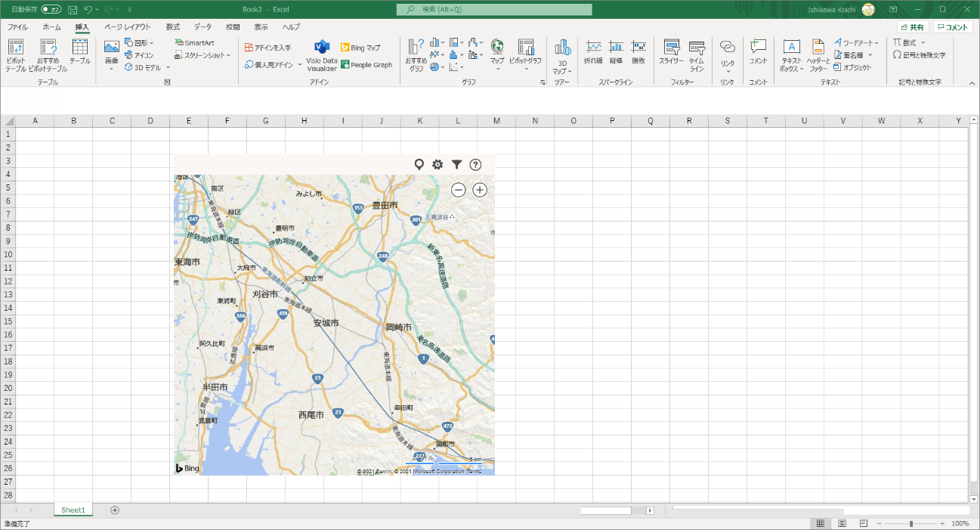This screenshot has height=530, width=980.
Task: Open the map help question icon
Action: (x=475, y=165)
